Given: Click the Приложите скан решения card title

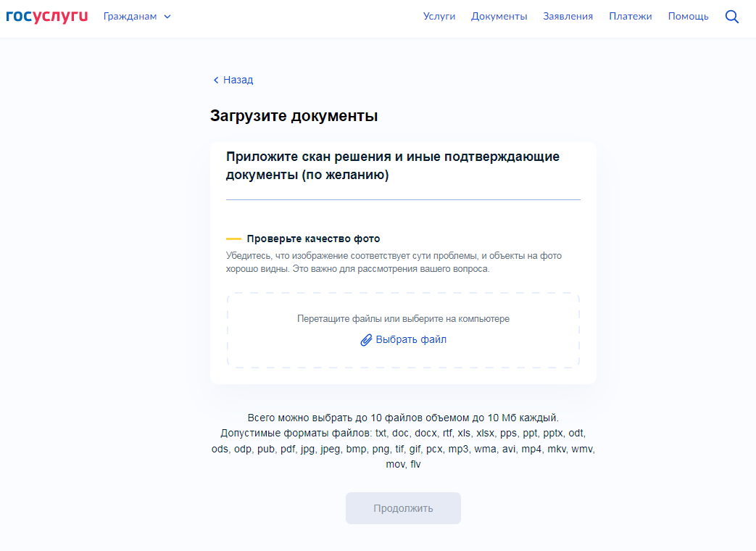Looking at the screenshot, I should [x=392, y=166].
